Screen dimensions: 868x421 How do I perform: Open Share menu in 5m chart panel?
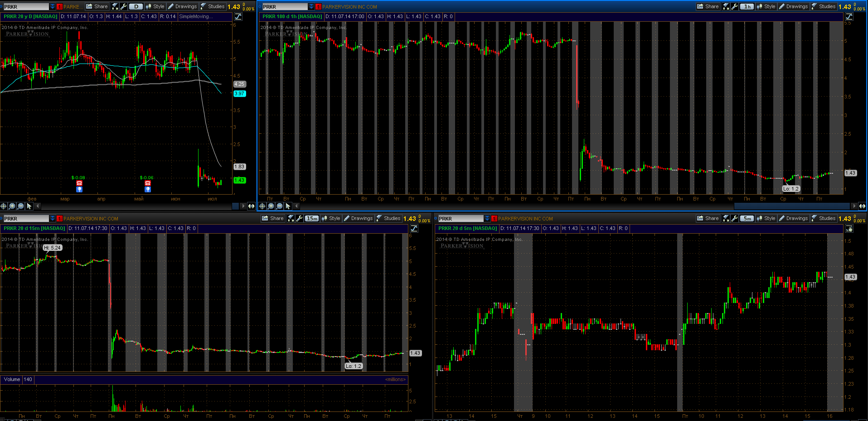[x=708, y=218]
